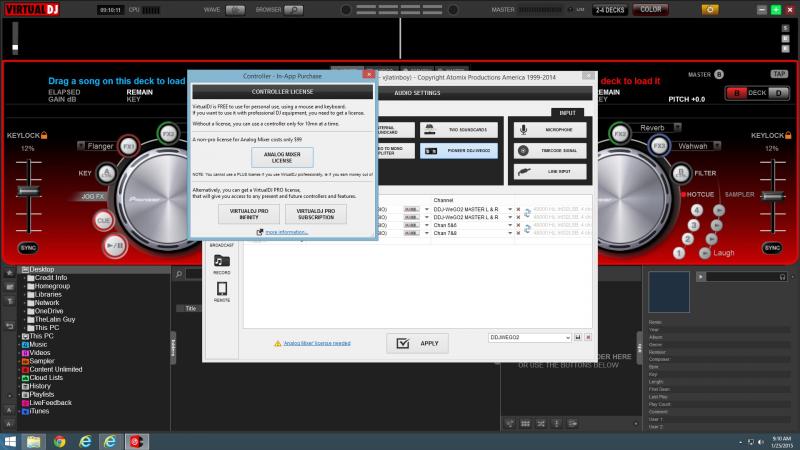Open the Record settings section
This screenshot has width=800, height=450.
tap(221, 264)
